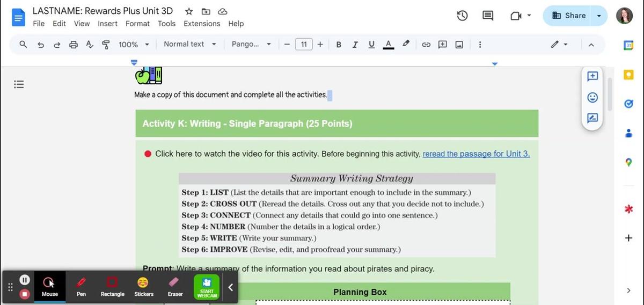Open Google Keep in the side panel
Viewport: 644px width, 305px height.
point(628,75)
